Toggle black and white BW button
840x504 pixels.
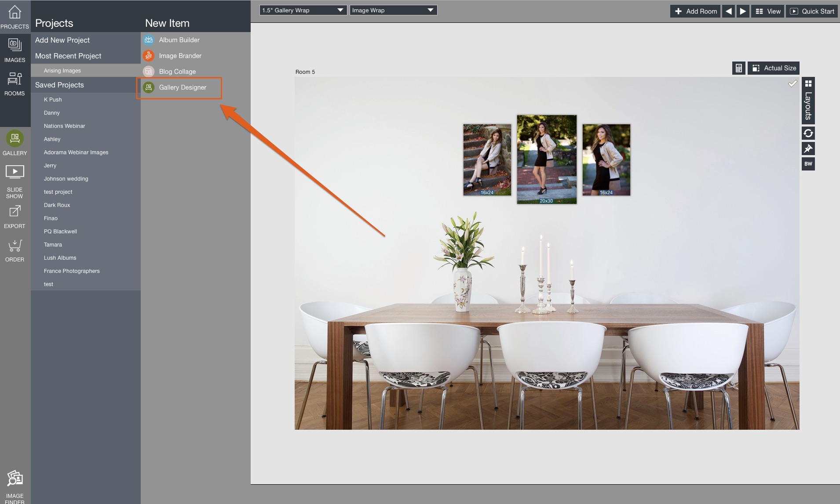tap(808, 164)
